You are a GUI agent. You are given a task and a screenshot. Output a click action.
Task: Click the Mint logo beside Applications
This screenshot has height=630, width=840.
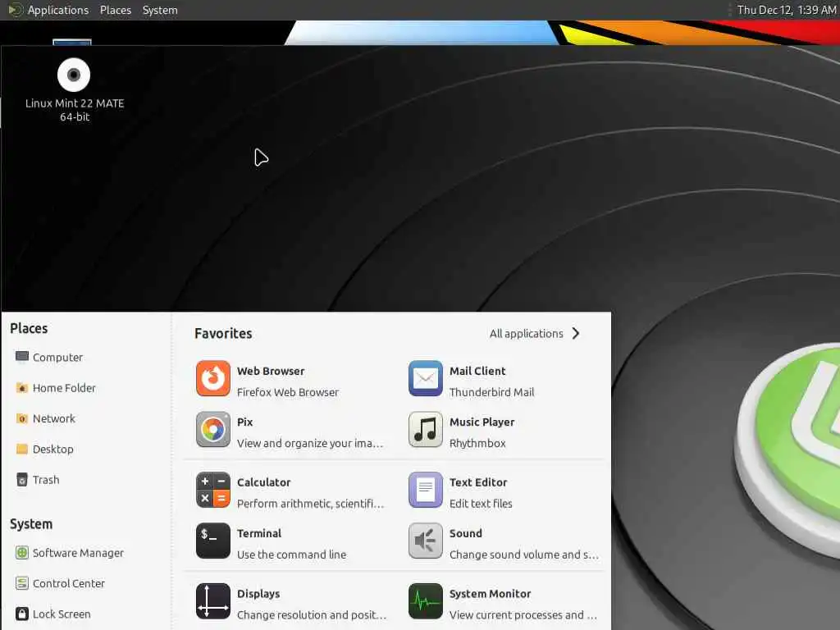(x=15, y=10)
